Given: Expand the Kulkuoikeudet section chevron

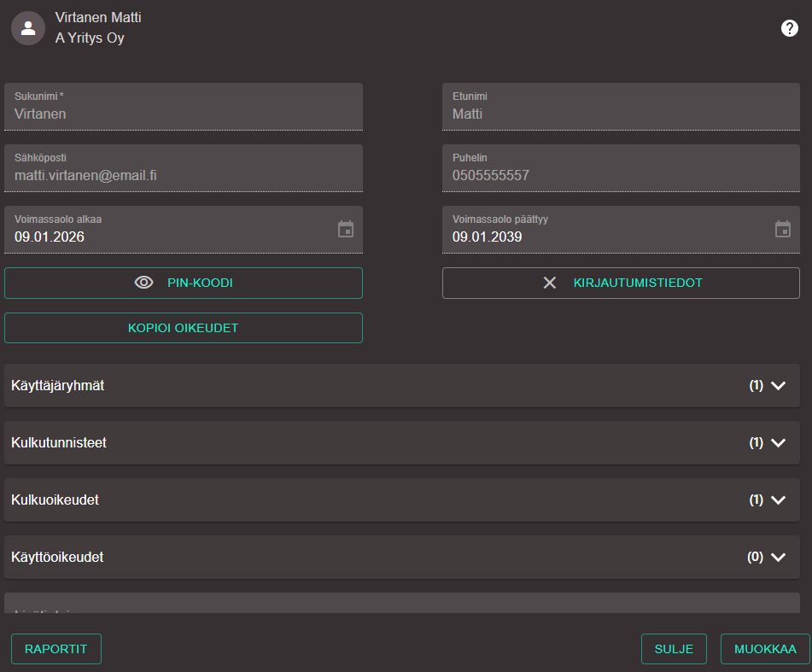Looking at the screenshot, I should (x=778, y=500).
